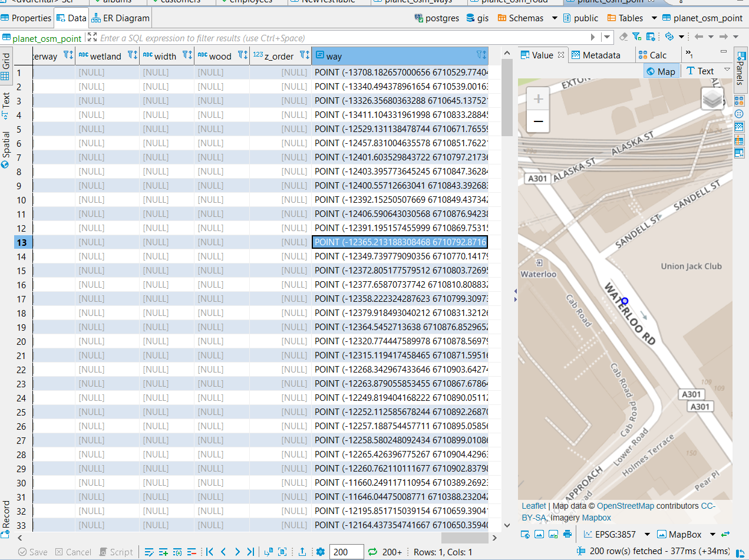The image size is (749, 560).
Task: Switch the value viewer to Text mode
Action: (701, 70)
